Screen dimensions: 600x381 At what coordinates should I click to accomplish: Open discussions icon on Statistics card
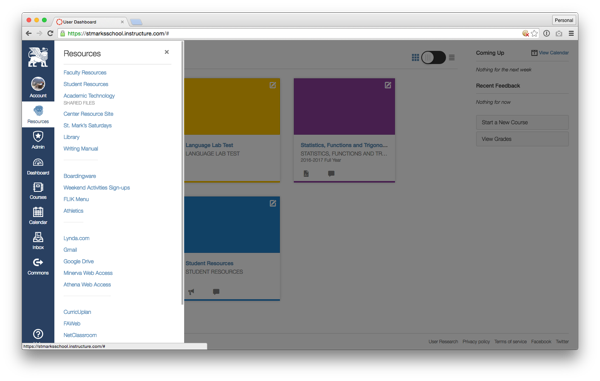pos(331,174)
